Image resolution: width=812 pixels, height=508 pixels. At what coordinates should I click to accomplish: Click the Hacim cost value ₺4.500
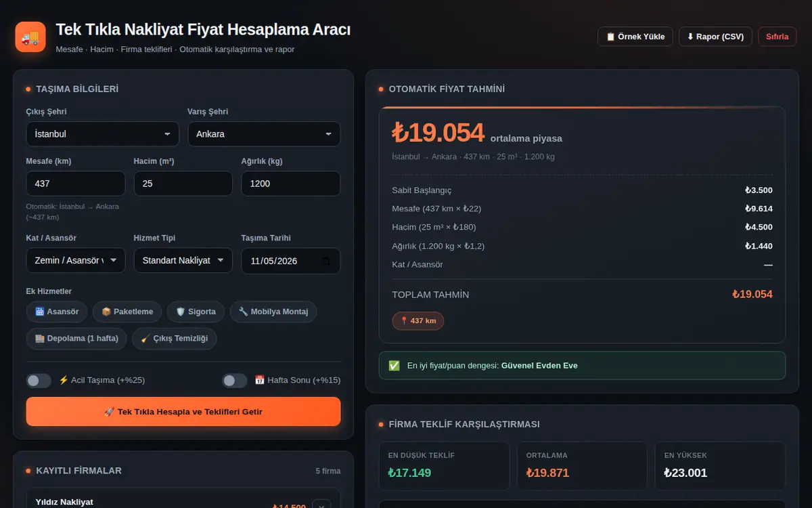click(759, 227)
